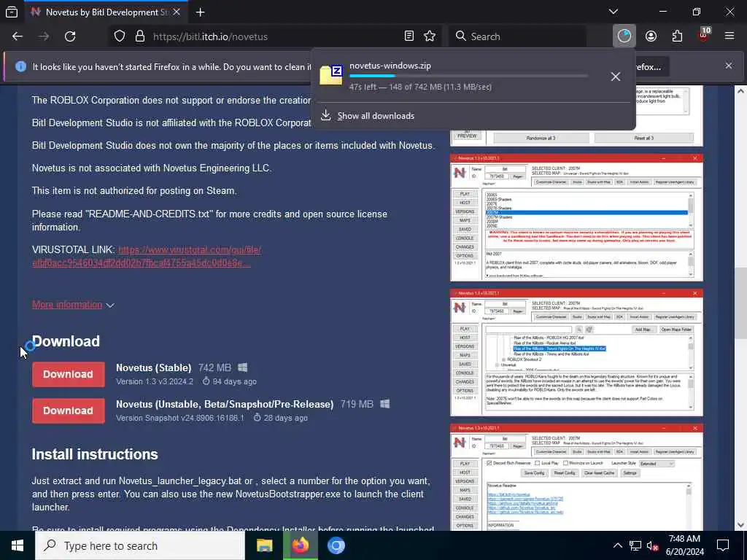Show hidden system tray icons

click(617, 545)
